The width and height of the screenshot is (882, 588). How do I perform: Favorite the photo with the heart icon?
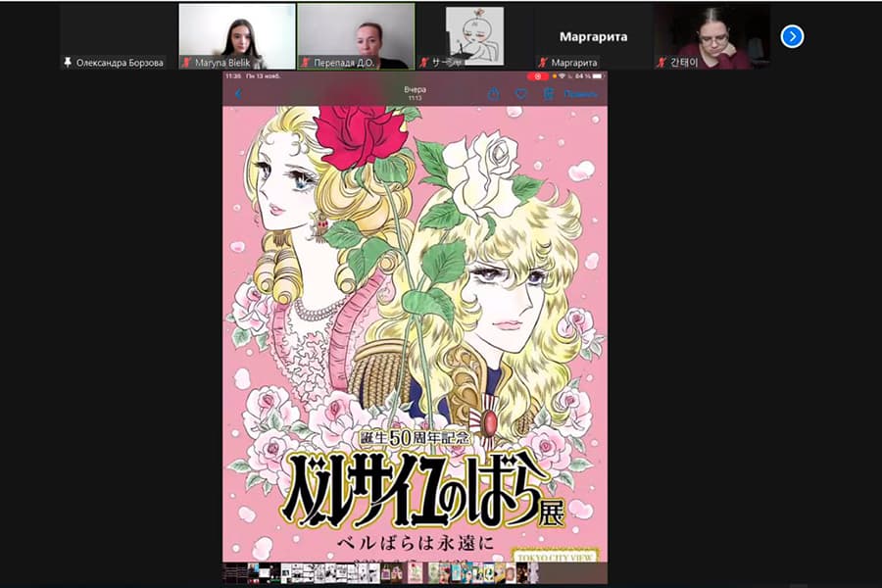pos(521,94)
